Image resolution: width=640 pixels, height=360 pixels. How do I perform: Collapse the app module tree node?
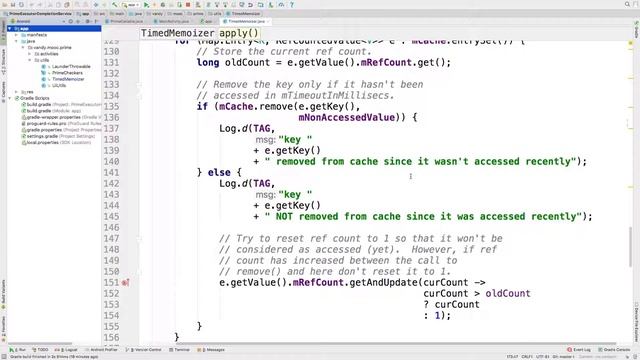tap(10, 29)
